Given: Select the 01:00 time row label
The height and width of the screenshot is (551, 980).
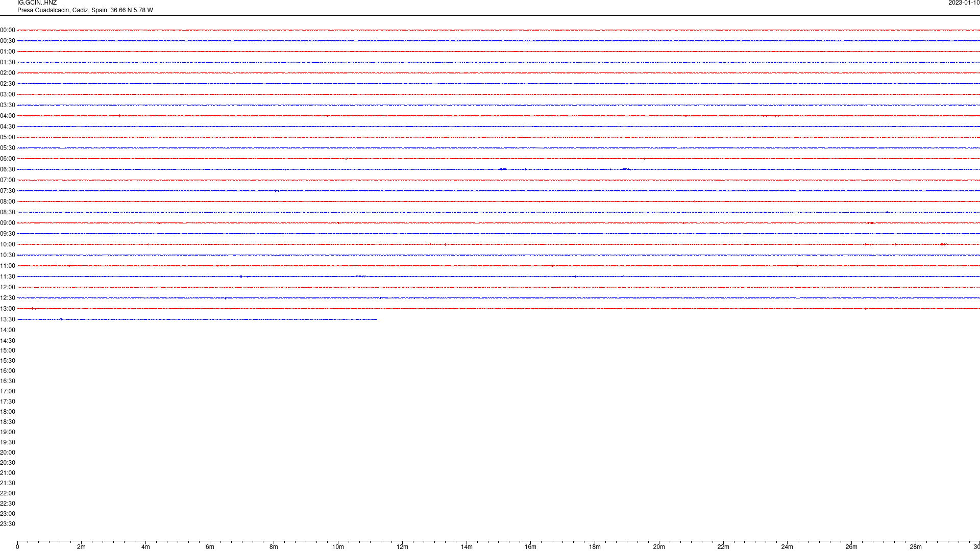Looking at the screenshot, I should pyautogui.click(x=8, y=52).
